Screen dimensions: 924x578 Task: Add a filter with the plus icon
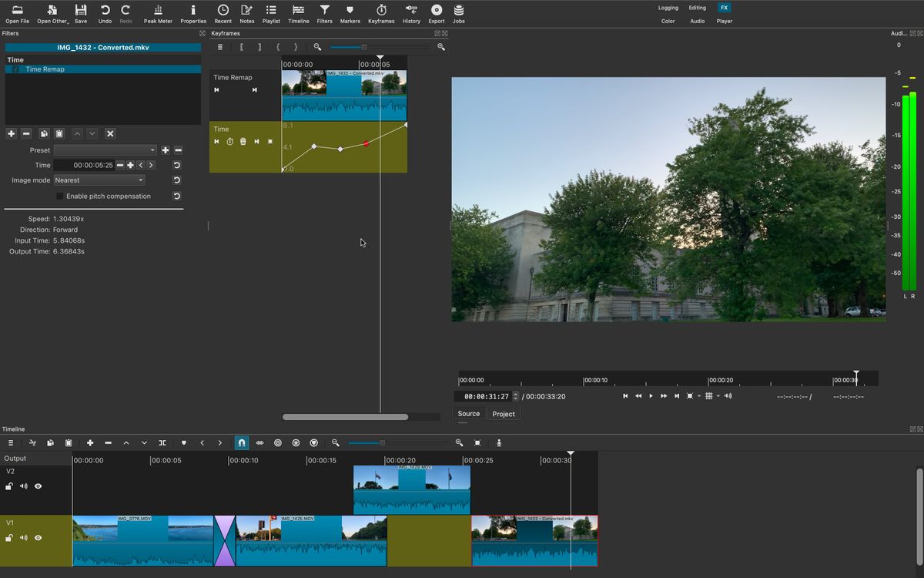click(x=11, y=133)
